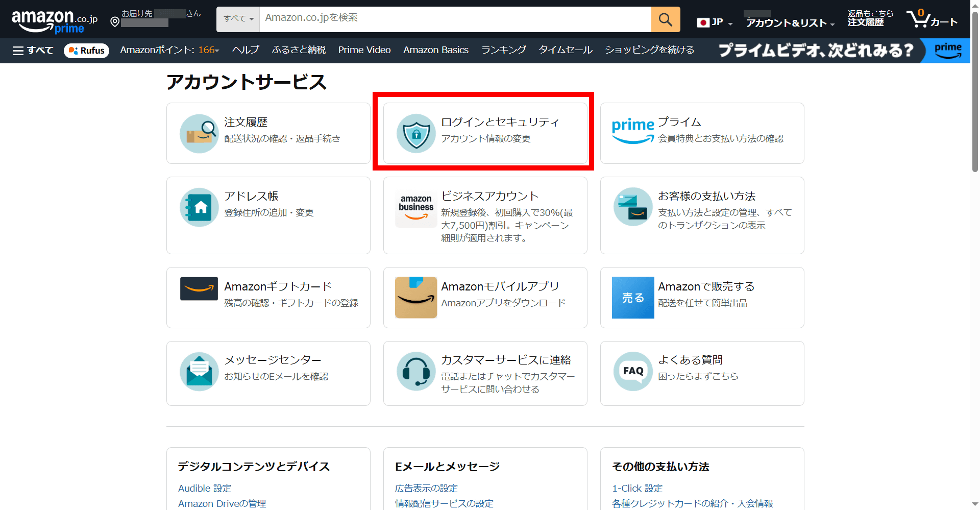Click the orange search magnifier button
Image resolution: width=980 pixels, height=510 pixels.
(x=665, y=19)
